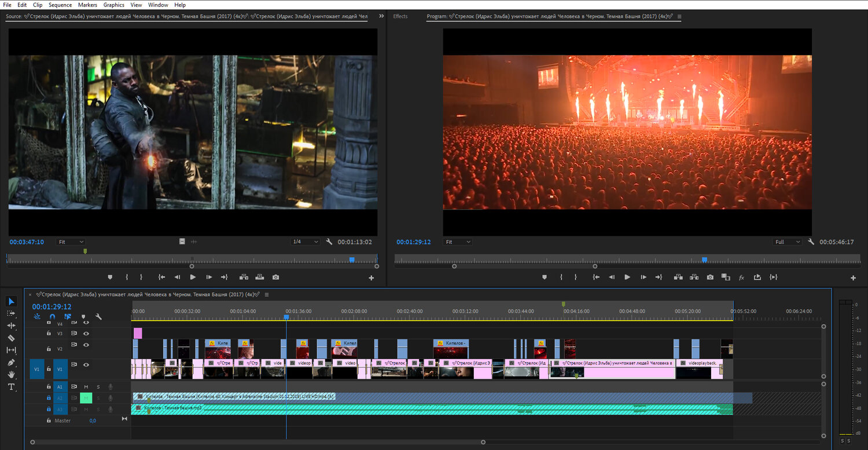
Task: Click Overwrite button in Source monitor
Action: [x=259, y=277]
